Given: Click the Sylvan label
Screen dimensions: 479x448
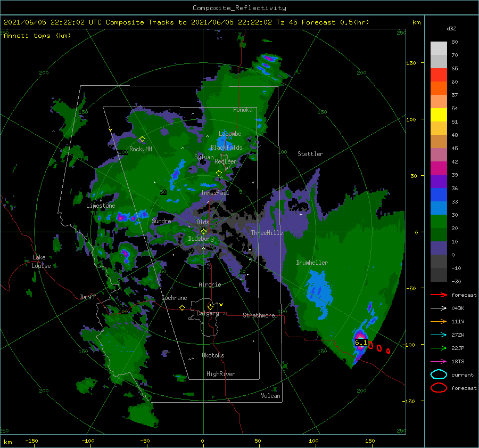Looking at the screenshot, I should (x=204, y=157).
